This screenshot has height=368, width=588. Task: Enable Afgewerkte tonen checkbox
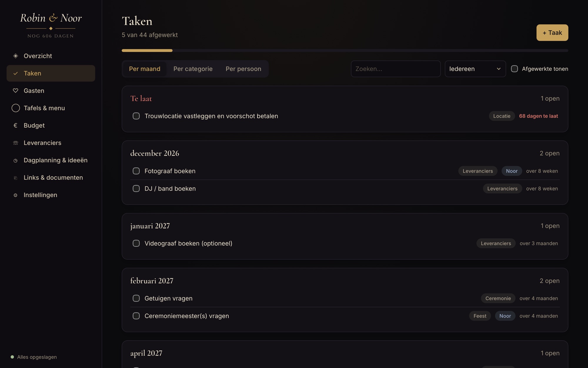click(x=514, y=69)
